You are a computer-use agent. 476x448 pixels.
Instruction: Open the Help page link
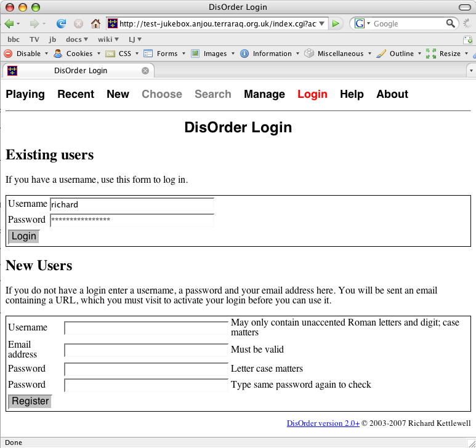point(352,94)
